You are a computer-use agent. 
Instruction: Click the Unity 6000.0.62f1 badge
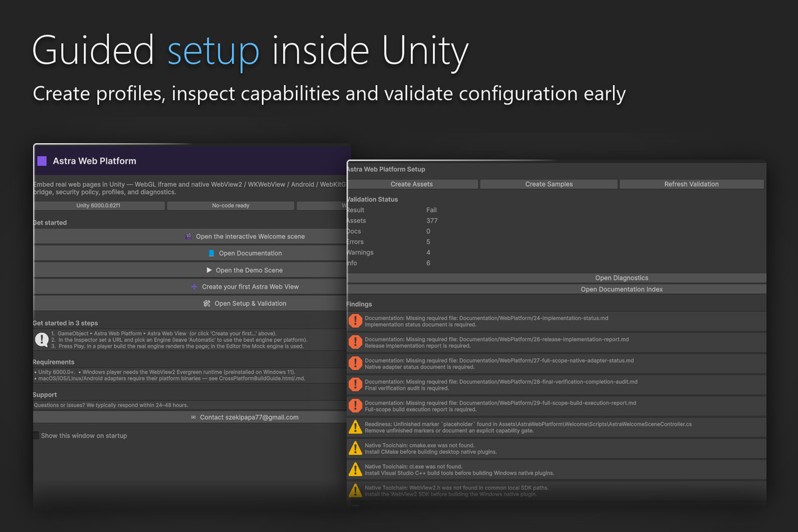coord(98,206)
